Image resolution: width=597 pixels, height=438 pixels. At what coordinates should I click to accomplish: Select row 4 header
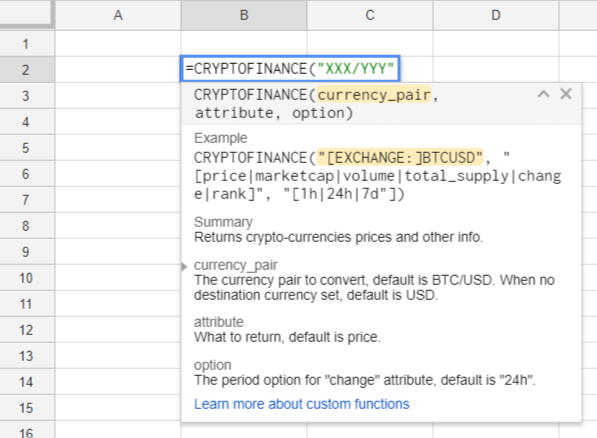[x=27, y=122]
